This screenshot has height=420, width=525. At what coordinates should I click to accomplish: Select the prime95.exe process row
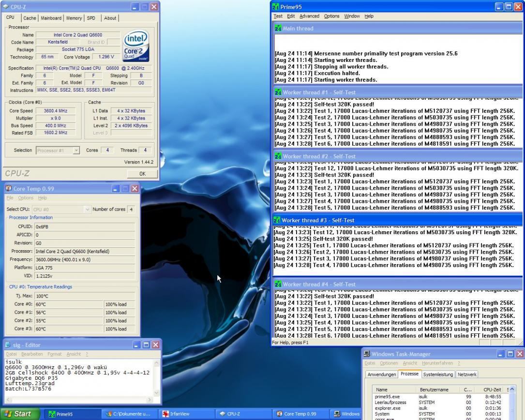[x=440, y=397]
